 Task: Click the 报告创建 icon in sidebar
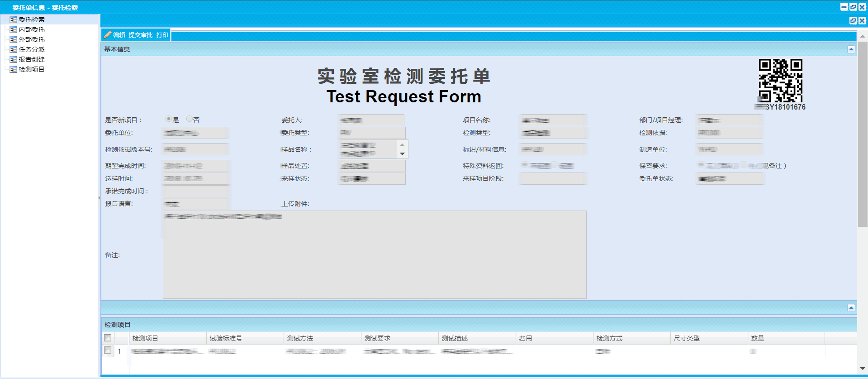(14, 59)
